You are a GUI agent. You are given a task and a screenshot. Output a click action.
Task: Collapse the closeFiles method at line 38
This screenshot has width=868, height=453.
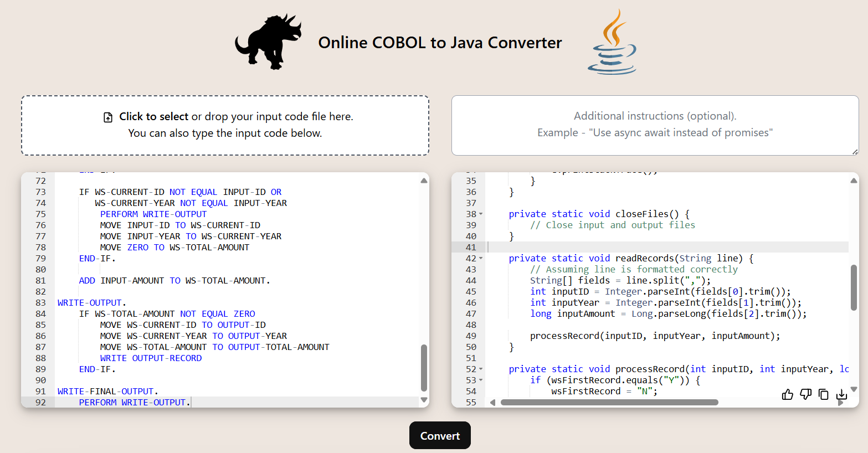pos(481,214)
